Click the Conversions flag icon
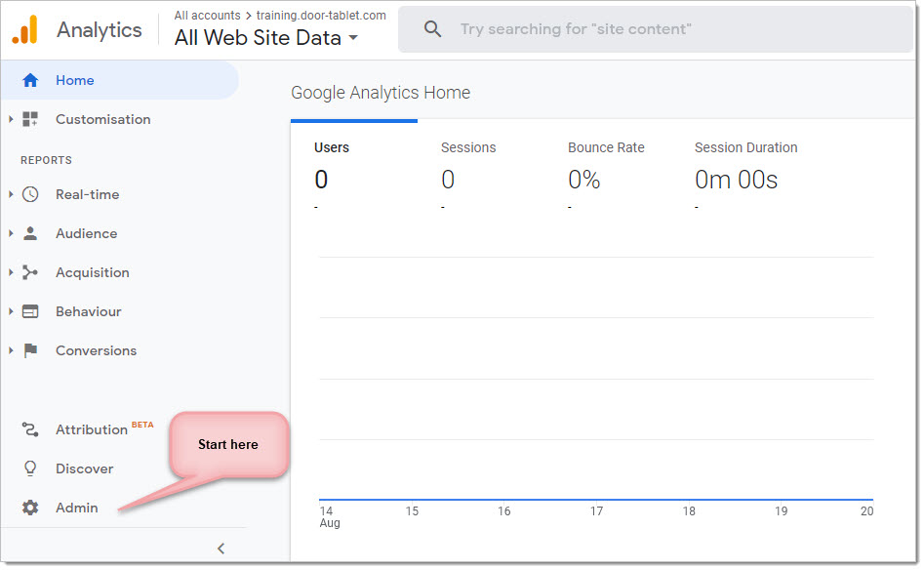Viewport: 924px width, 570px height. pos(30,350)
